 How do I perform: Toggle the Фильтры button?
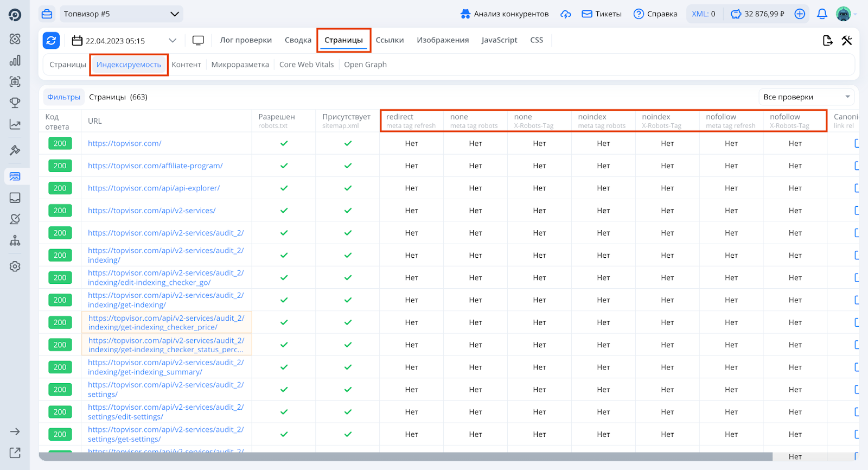[x=64, y=97]
